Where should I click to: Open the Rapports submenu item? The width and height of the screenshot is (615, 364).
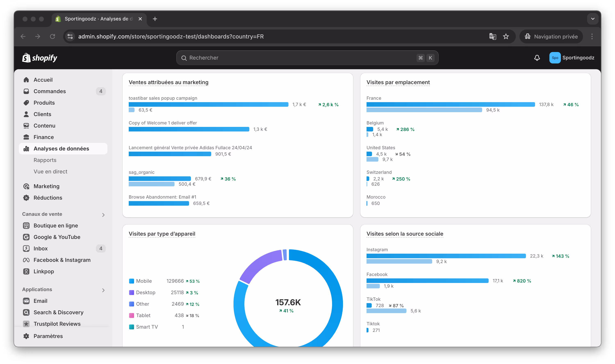tap(45, 160)
